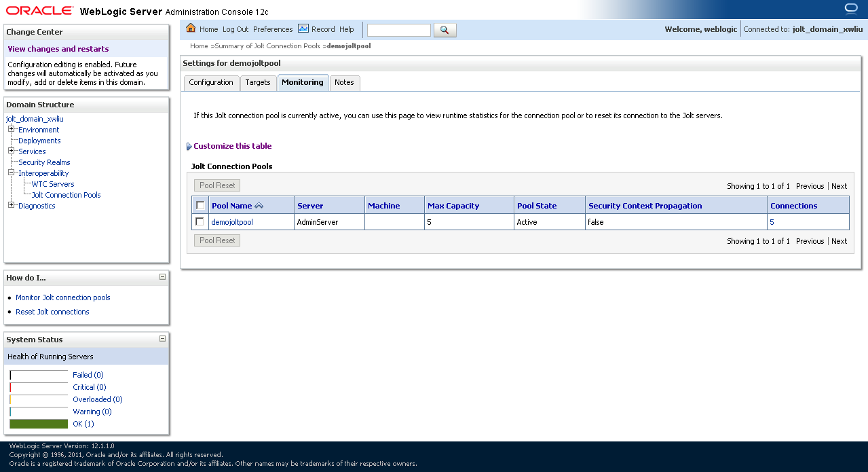Expand Customize this table triangle
This screenshot has width=868, height=472.
(x=189, y=146)
